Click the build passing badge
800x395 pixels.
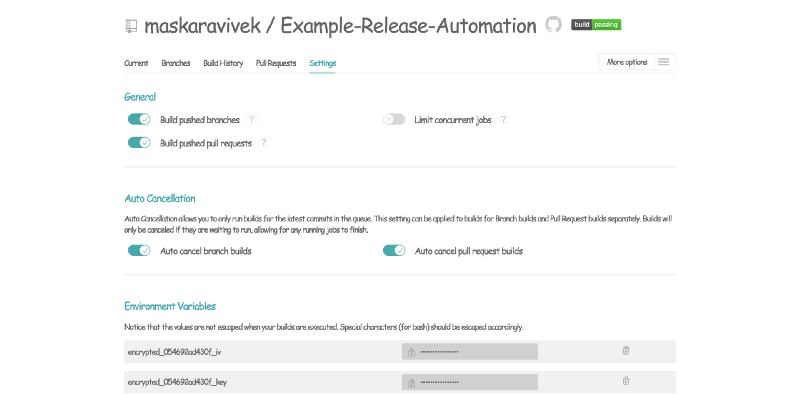coord(596,24)
